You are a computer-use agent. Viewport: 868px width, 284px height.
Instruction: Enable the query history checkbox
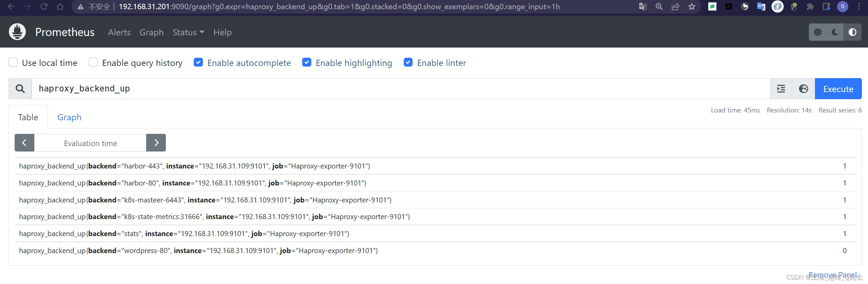93,63
